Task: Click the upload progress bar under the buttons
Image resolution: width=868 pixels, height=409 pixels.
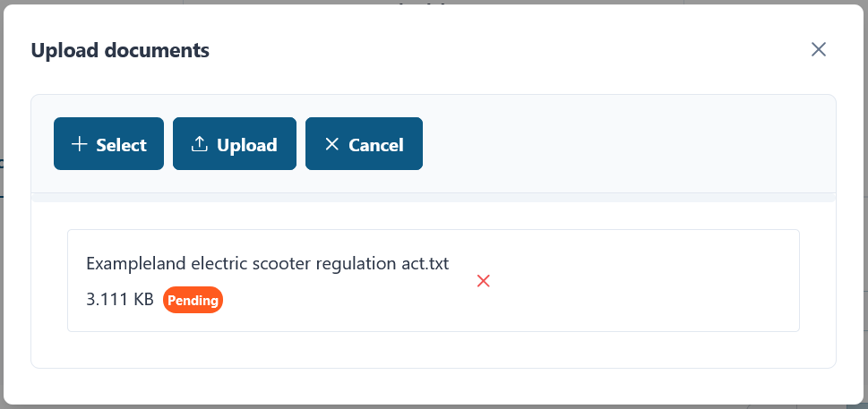Action: point(434,198)
